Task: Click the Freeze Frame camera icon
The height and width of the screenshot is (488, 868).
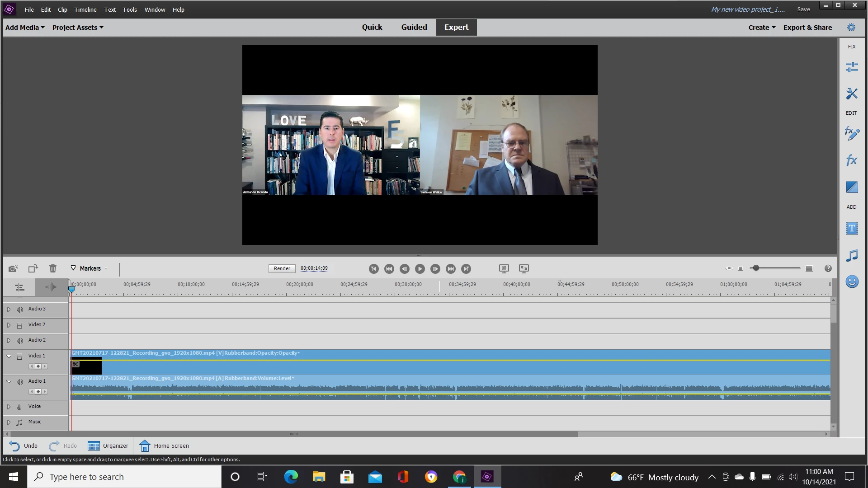Action: (13, 268)
